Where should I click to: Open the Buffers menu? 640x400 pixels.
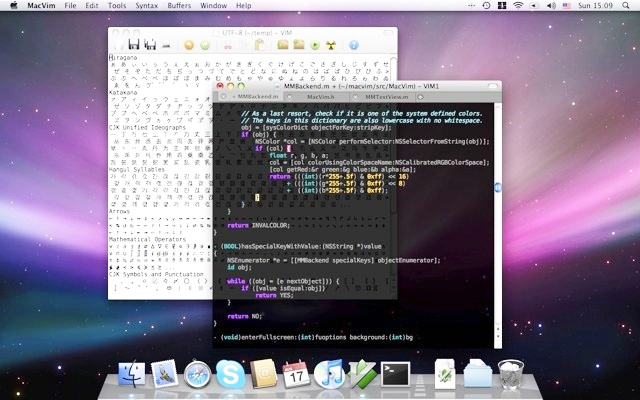(179, 6)
